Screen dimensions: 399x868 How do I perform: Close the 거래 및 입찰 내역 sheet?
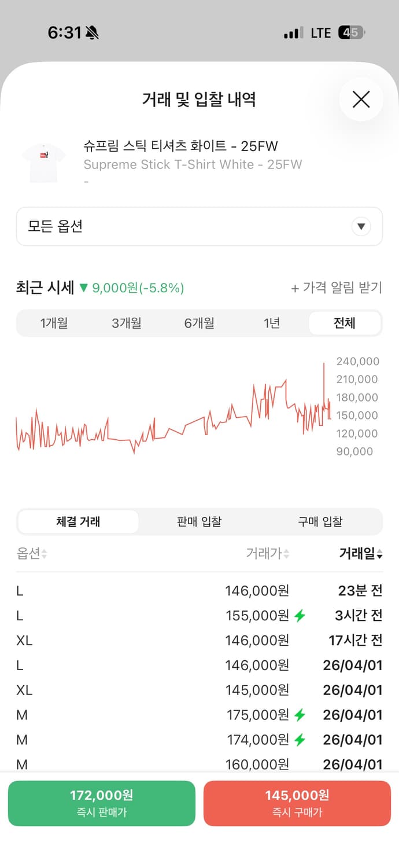tap(361, 100)
